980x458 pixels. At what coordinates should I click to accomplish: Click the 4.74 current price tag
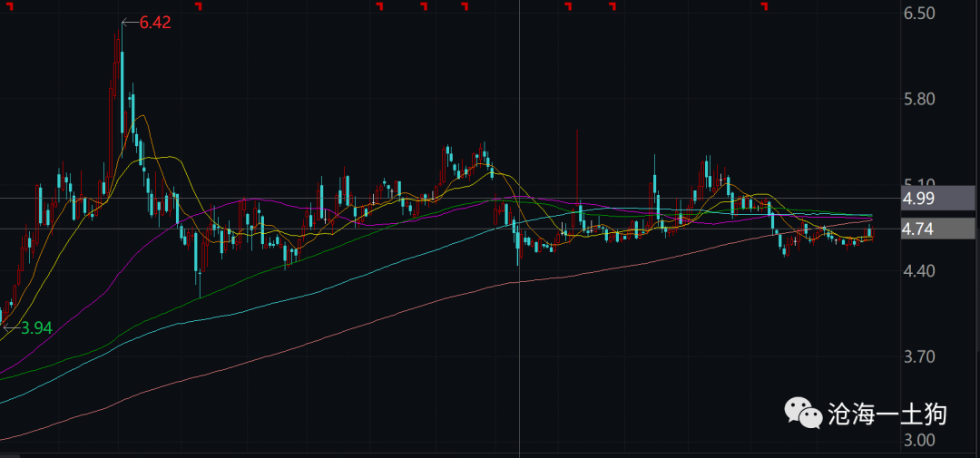click(918, 229)
